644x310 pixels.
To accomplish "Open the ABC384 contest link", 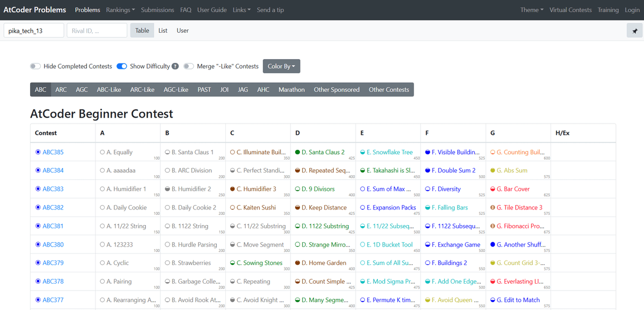I will click(x=53, y=170).
